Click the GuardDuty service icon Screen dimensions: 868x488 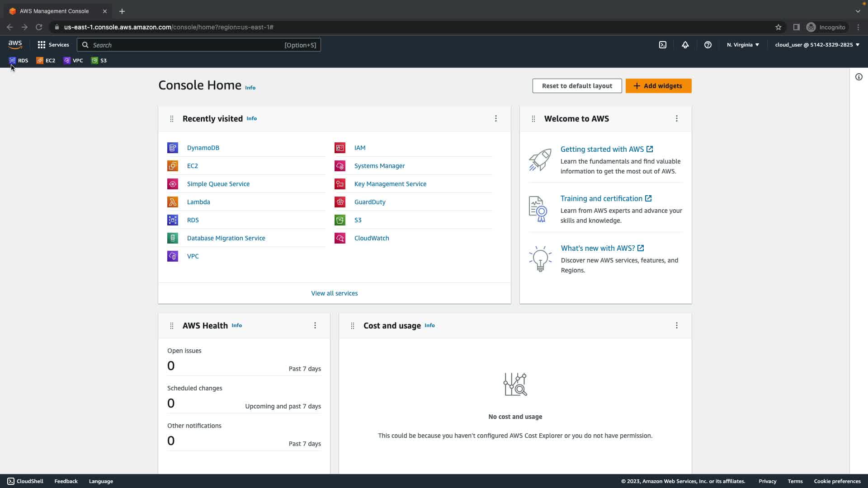click(340, 202)
